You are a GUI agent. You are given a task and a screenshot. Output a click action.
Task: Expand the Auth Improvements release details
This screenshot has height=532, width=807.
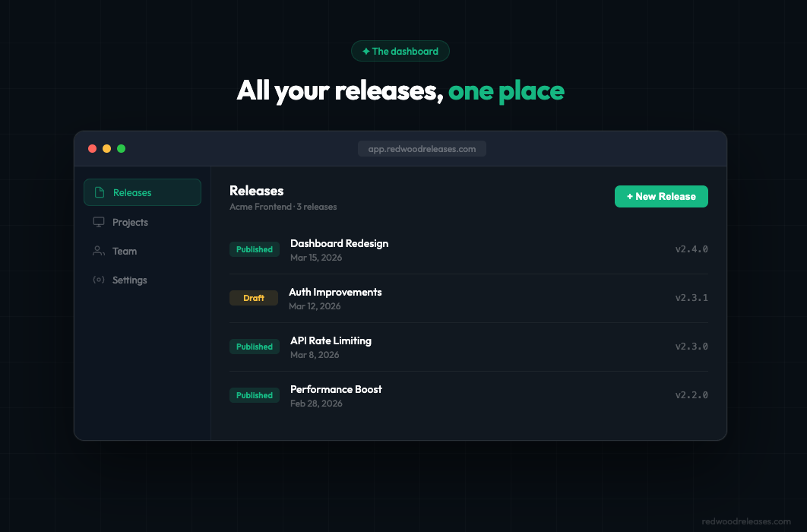click(469, 297)
